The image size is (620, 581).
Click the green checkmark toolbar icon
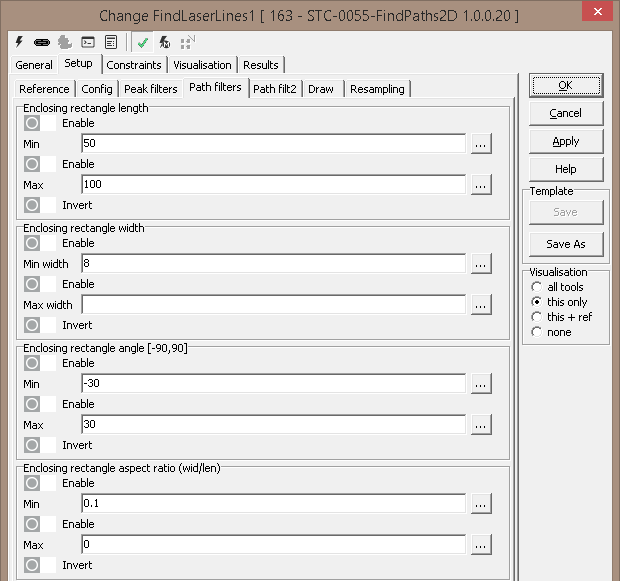click(143, 43)
